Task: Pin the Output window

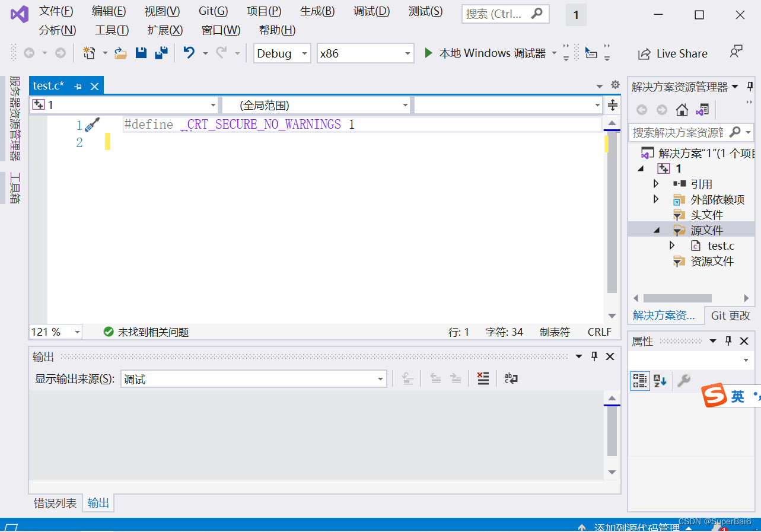Action: (594, 356)
